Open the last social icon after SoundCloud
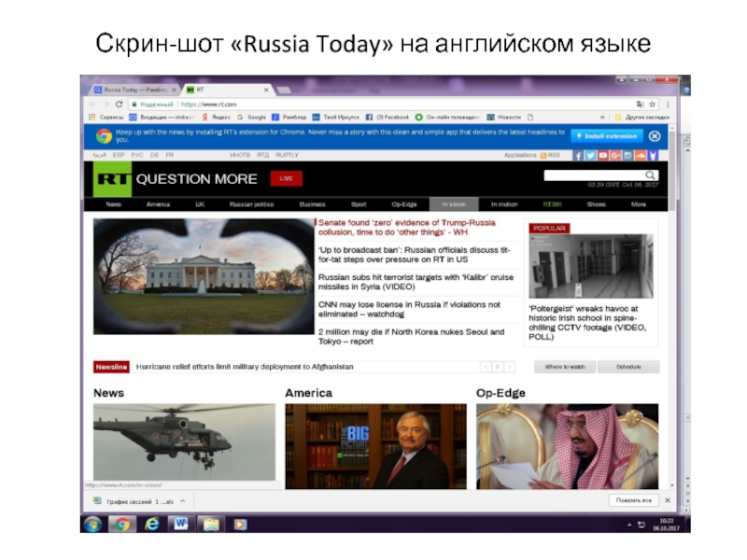Screen dimensions: 747x560 pos(653,156)
